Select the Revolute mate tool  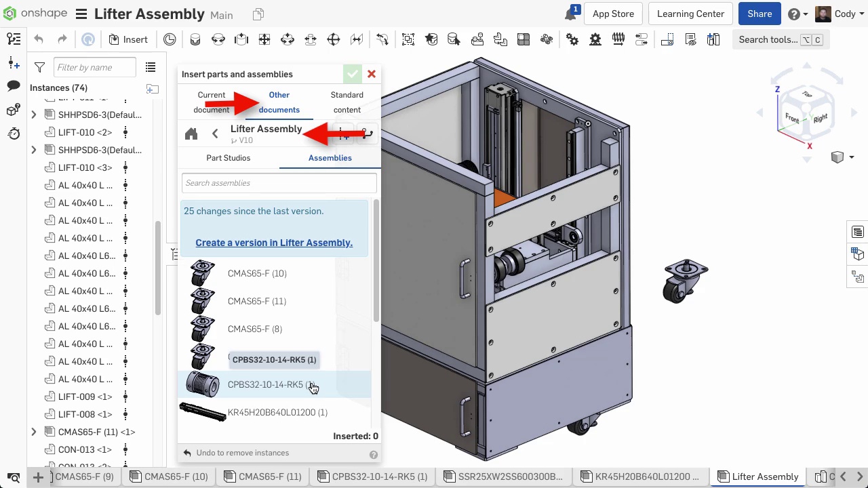tap(218, 39)
